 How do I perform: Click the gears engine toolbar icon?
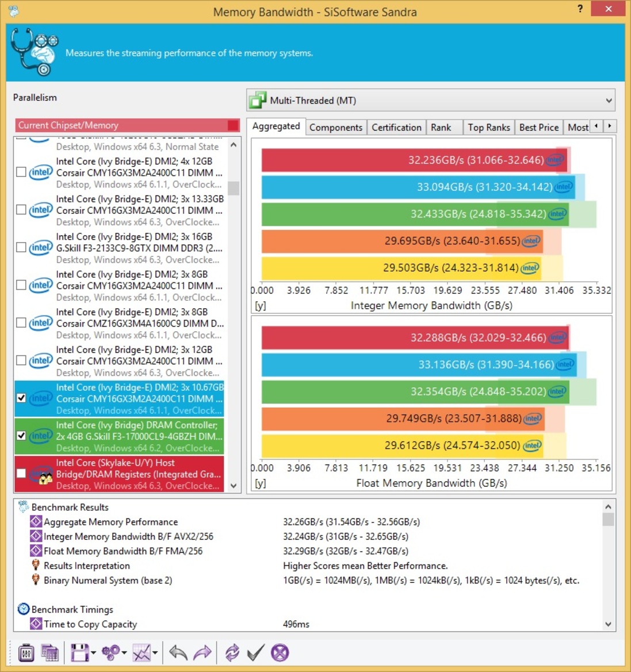110,652
